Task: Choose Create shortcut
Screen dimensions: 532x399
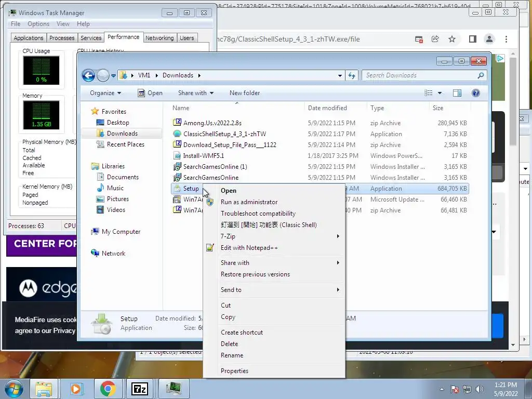Action: [x=242, y=332]
